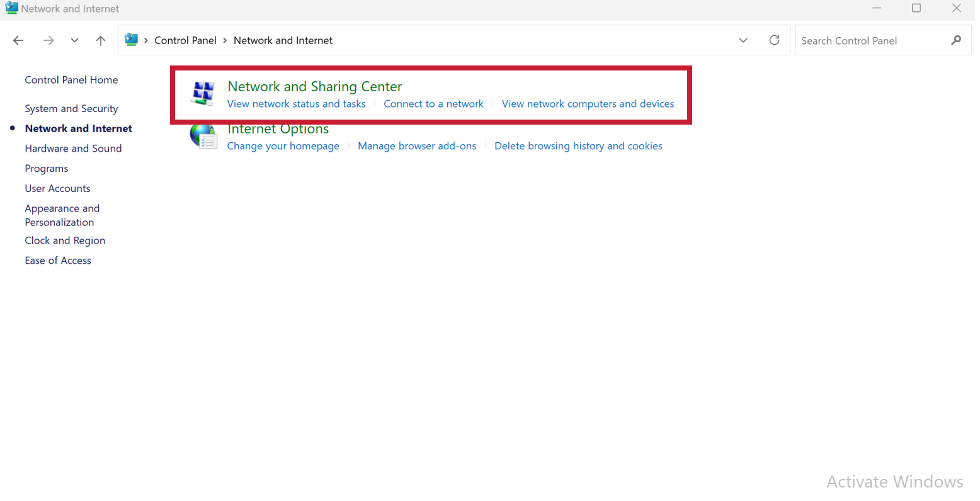The height and width of the screenshot is (501, 980).
Task: Go back using the back arrow
Action: [x=18, y=40]
